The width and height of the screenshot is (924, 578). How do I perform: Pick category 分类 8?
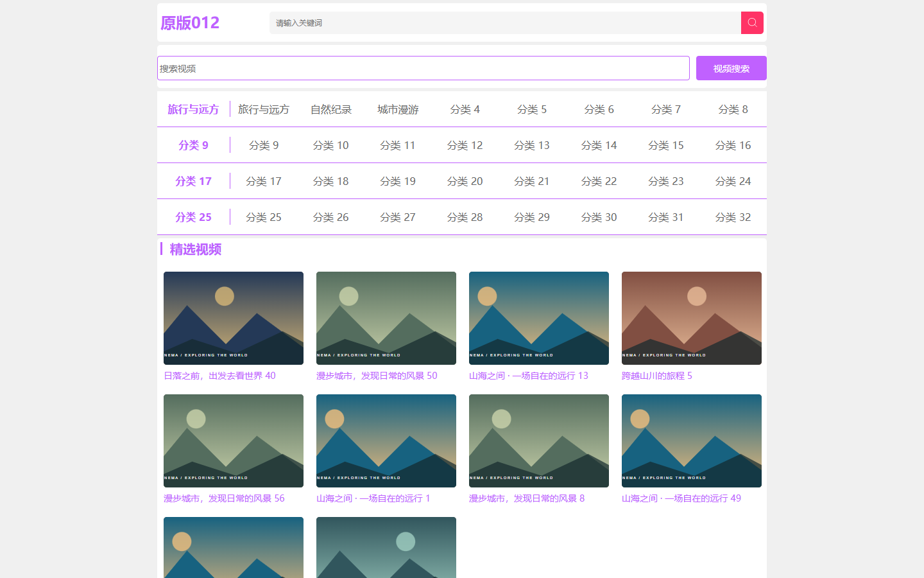(733, 109)
